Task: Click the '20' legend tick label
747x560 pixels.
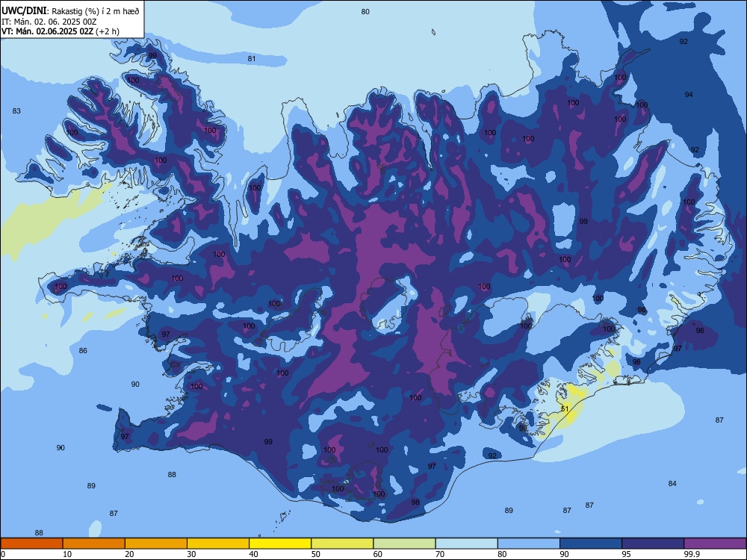Action: pyautogui.click(x=129, y=554)
